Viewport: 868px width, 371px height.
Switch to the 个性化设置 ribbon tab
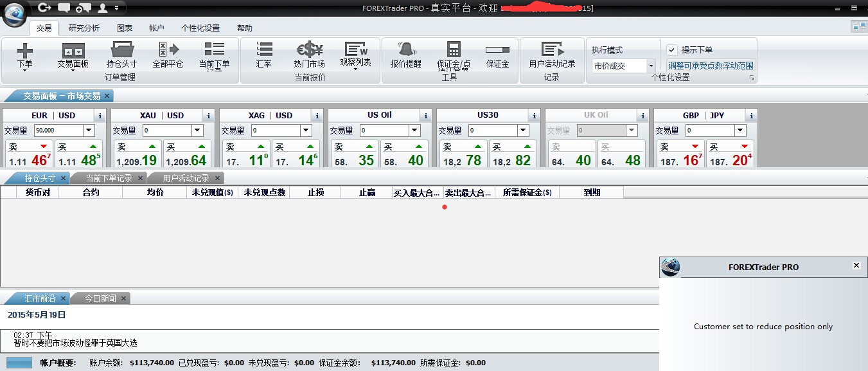click(x=200, y=28)
